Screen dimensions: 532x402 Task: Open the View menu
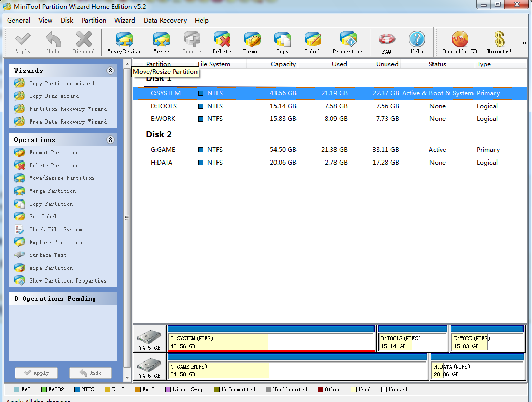coord(46,21)
